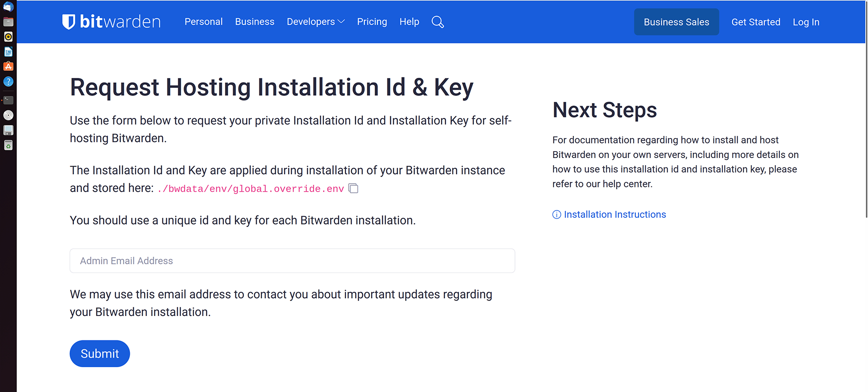Launch Rhythmbox from the dock
The height and width of the screenshot is (392, 868).
(8, 37)
